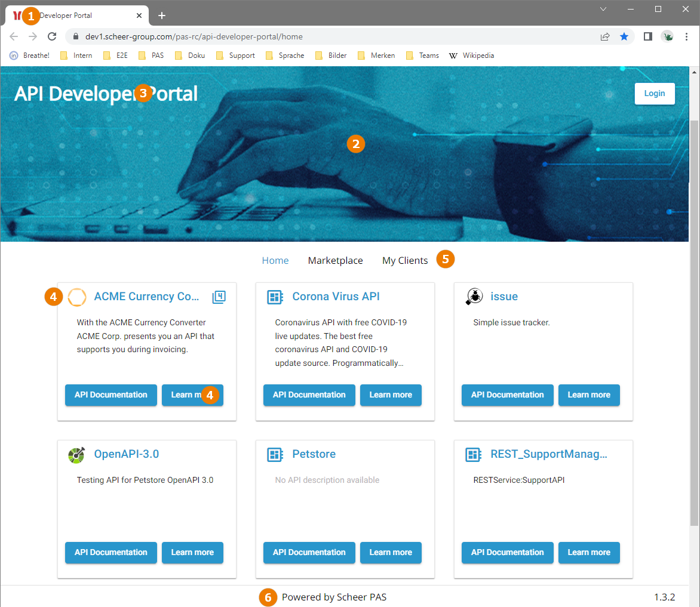700x607 pixels.
Task: Click the featured badge icon on ACME card
Action: (x=219, y=297)
